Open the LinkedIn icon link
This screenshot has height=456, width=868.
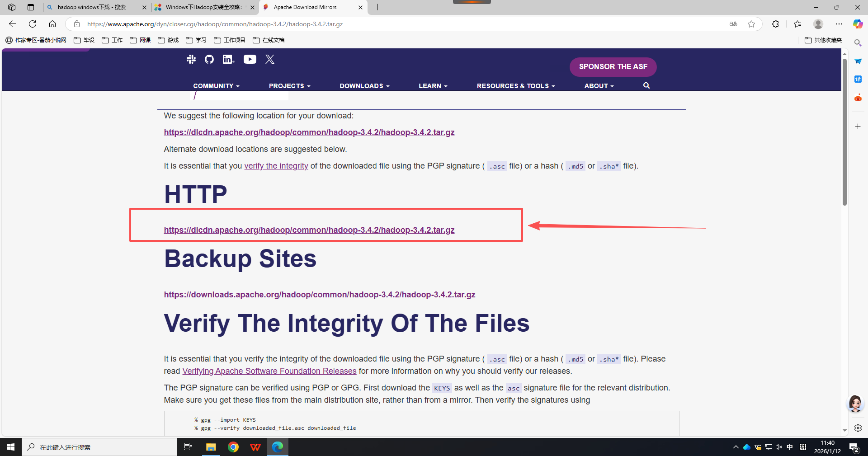click(228, 59)
